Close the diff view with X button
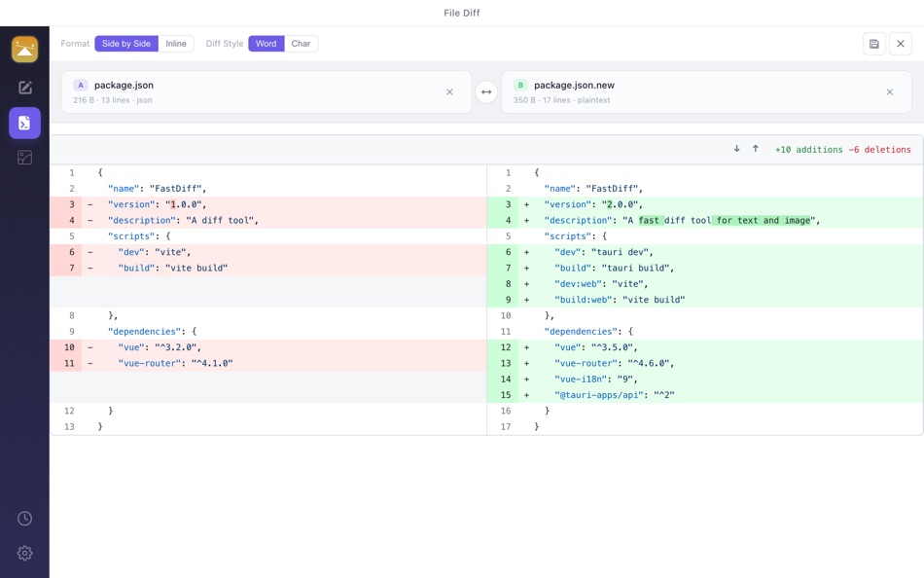The width and height of the screenshot is (924, 578). (901, 44)
